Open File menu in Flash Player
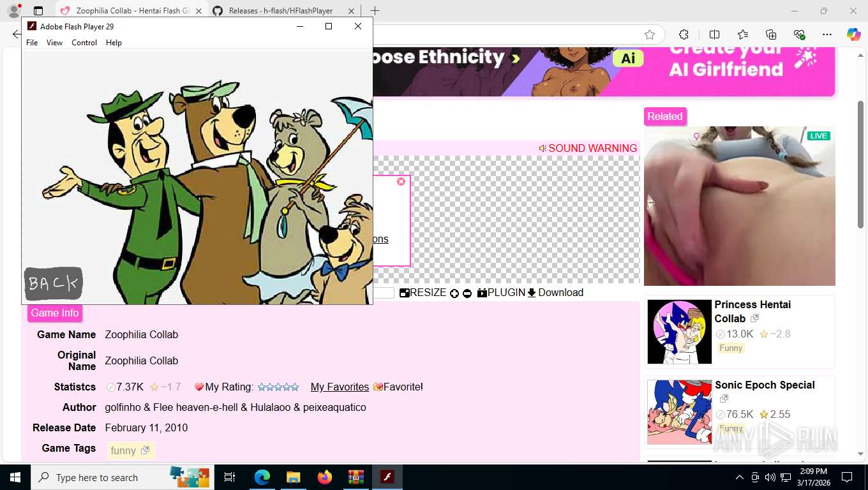Viewport: 868px width, 490px height. [x=32, y=43]
